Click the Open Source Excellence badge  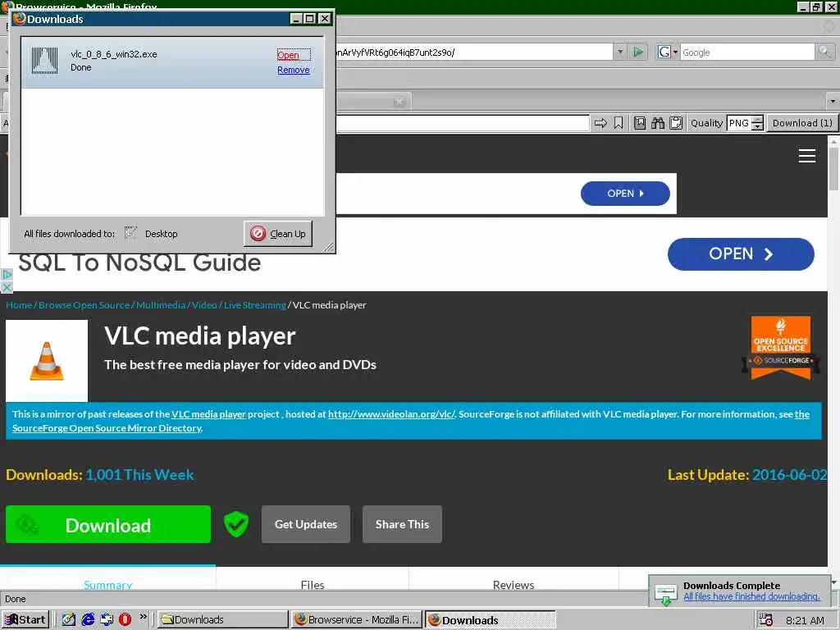pyautogui.click(x=781, y=348)
